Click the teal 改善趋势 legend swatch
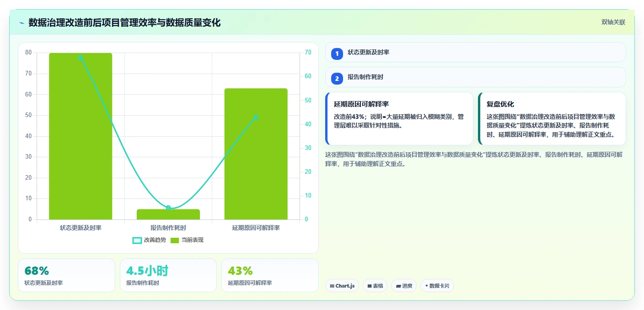The image size is (644, 310). [137, 240]
